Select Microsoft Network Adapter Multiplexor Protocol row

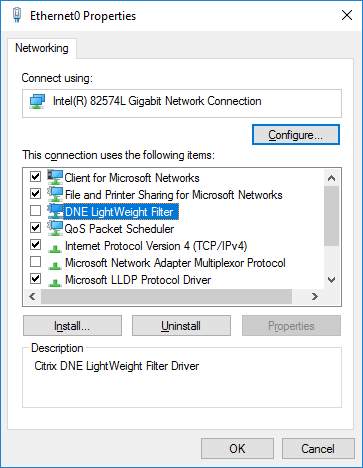click(x=175, y=263)
